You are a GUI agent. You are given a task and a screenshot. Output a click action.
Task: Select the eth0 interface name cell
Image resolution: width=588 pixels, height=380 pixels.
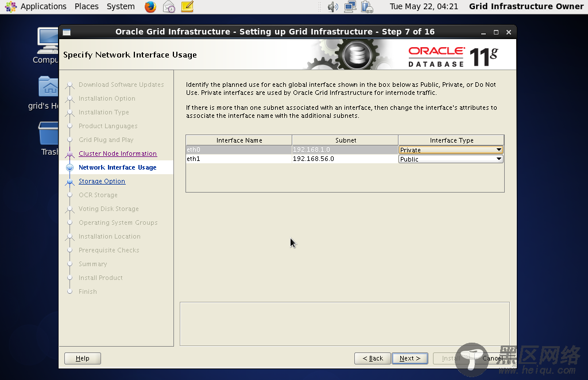239,149
